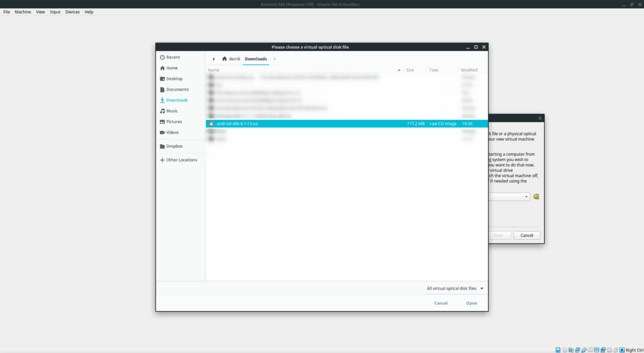Viewport: 644px width, 353px height.
Task: Click the audio status bar icon
Action: [x=571, y=350]
